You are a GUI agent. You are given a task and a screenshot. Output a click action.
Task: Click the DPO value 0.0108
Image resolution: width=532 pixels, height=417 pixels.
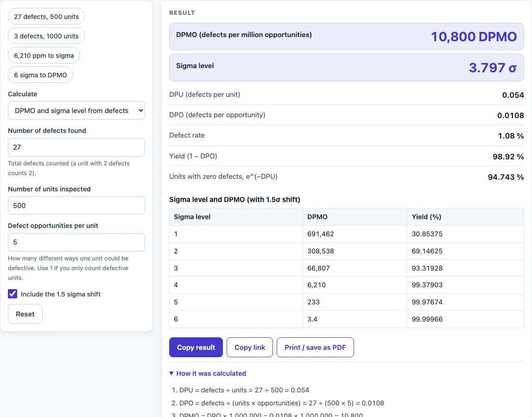coord(511,115)
